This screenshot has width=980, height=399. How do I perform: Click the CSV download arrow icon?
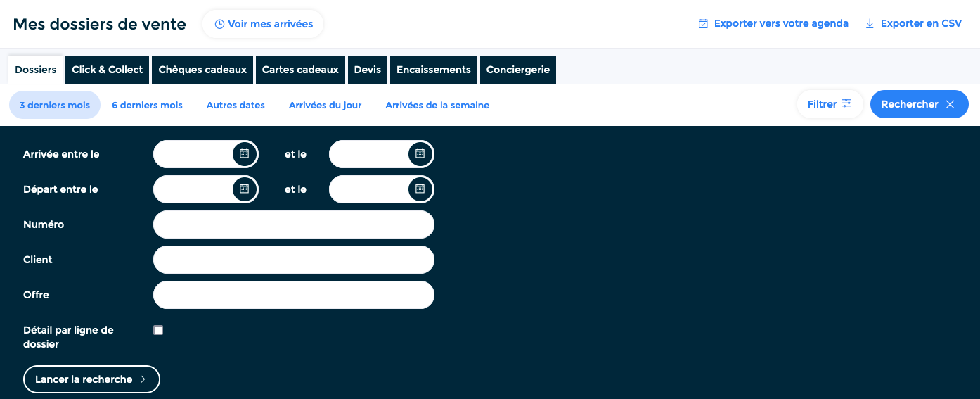870,24
